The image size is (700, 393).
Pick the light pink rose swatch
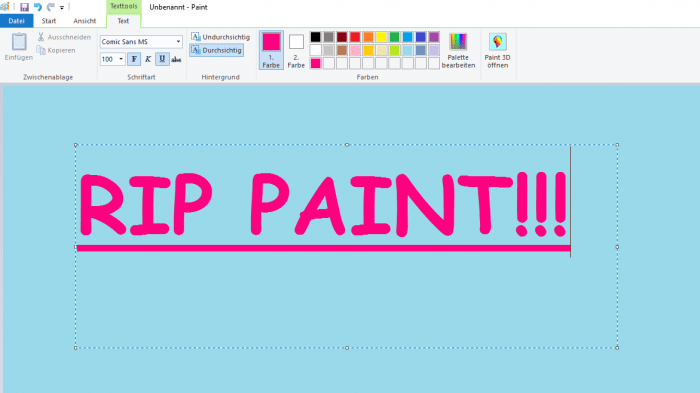[x=355, y=50]
